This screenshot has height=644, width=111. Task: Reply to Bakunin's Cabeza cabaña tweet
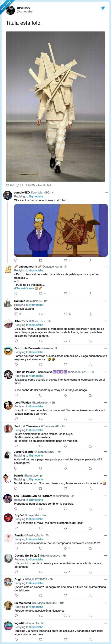click(16, 314)
